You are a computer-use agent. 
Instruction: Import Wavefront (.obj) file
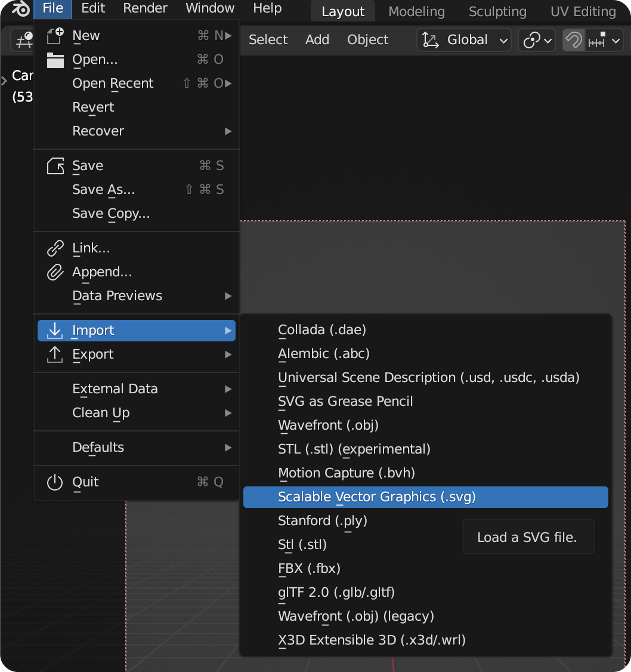[426, 426]
